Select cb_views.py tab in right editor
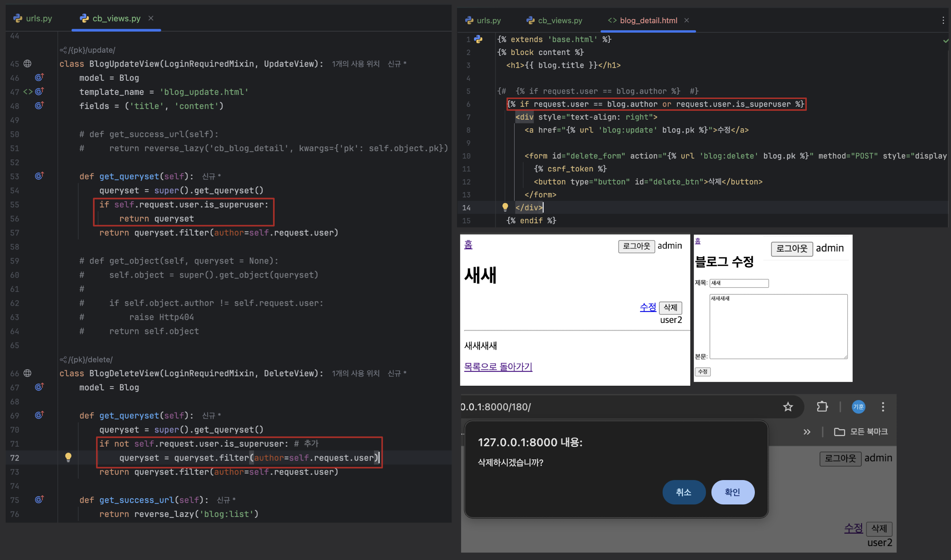This screenshot has height=560, width=951. pyautogui.click(x=554, y=20)
